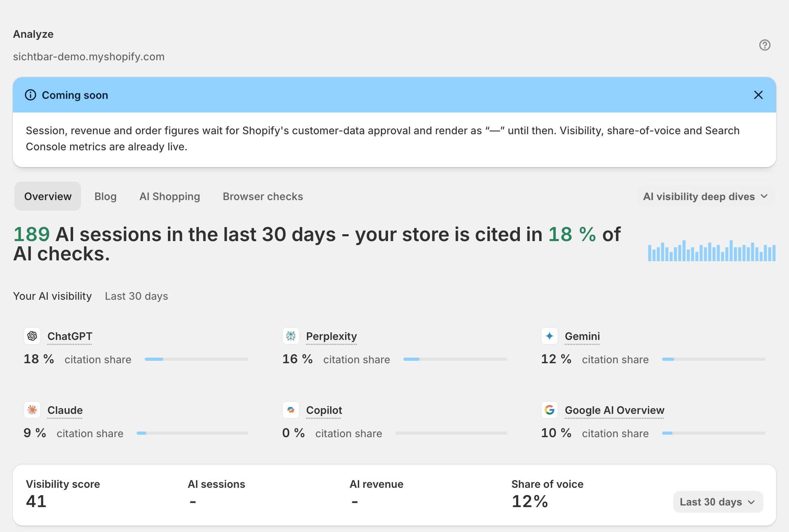Switch to the Overview tab
Image resolution: width=789 pixels, height=532 pixels.
48,196
